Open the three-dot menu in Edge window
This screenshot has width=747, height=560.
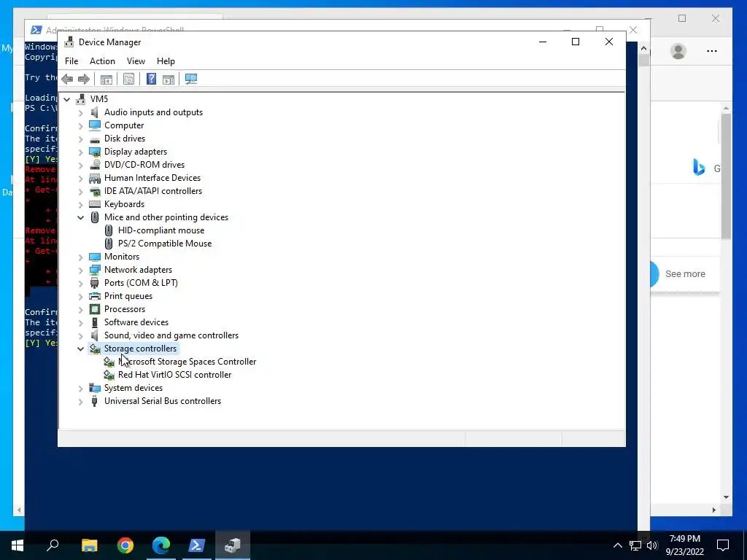pyautogui.click(x=712, y=51)
